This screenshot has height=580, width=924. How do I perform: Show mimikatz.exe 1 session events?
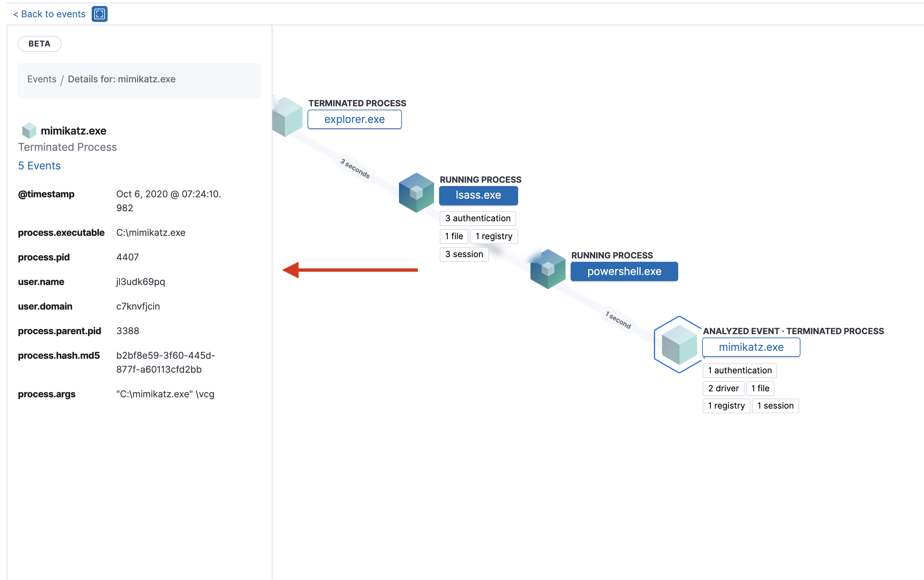coord(775,406)
